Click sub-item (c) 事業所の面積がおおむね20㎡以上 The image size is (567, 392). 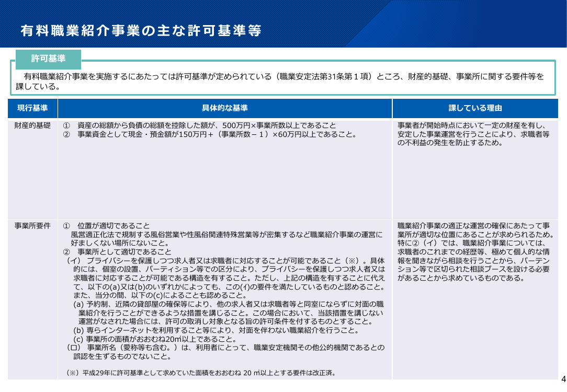tap(155, 339)
